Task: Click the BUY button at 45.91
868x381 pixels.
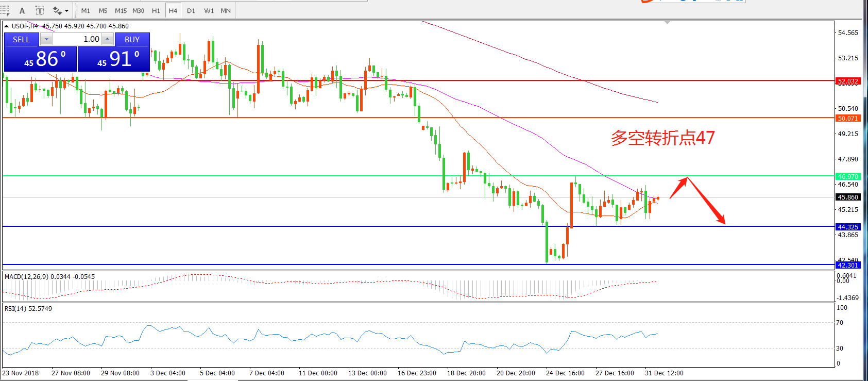Action: pyautogui.click(x=113, y=59)
